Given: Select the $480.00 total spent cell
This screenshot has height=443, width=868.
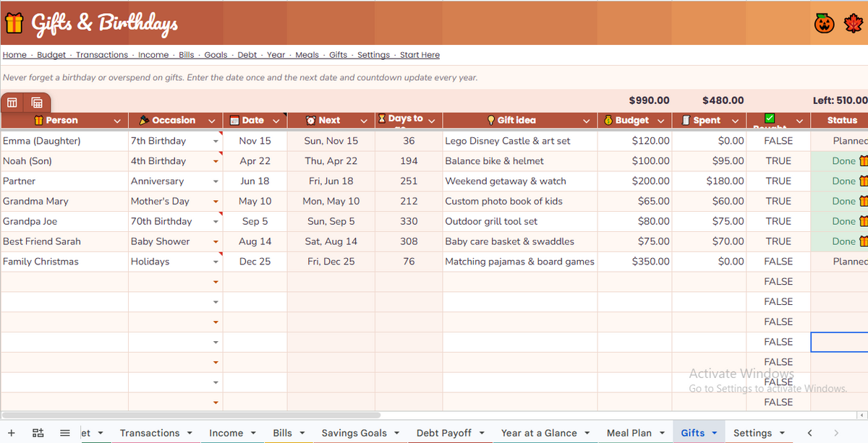Looking at the screenshot, I should (x=710, y=100).
